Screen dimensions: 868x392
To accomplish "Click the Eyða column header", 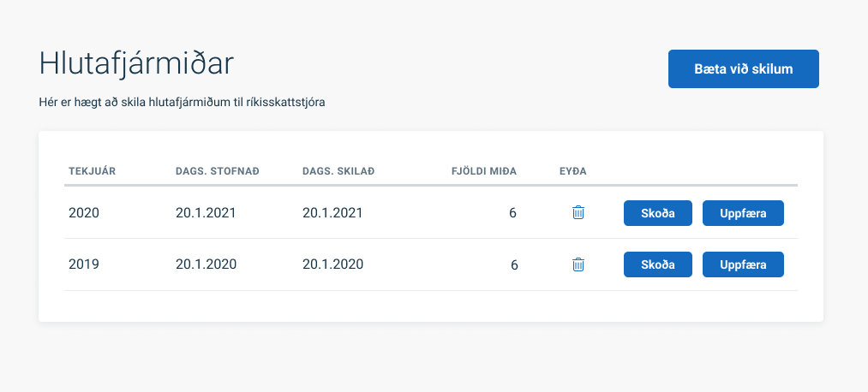I will click(573, 171).
